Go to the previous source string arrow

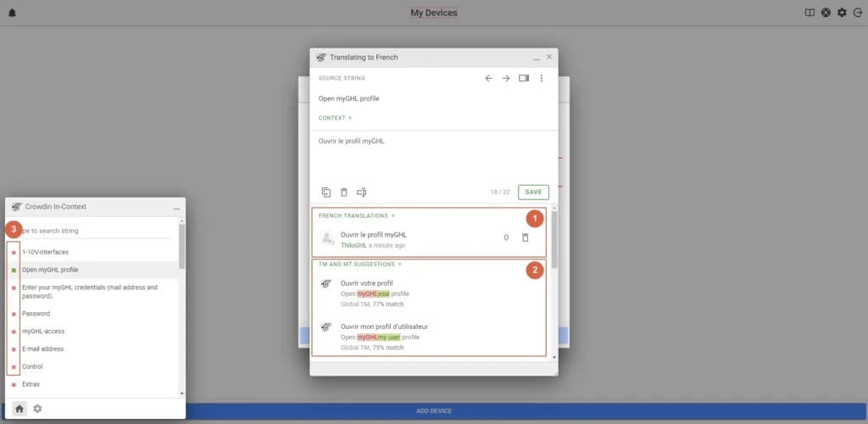tap(488, 78)
